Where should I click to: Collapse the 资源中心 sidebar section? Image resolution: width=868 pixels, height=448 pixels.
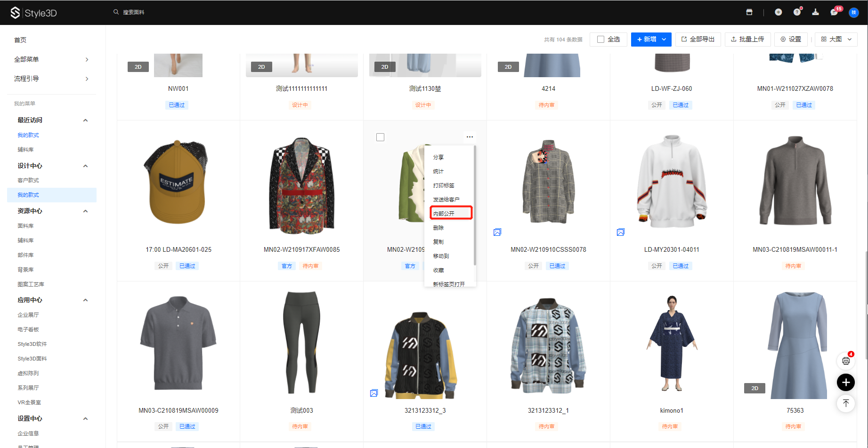coord(85,211)
